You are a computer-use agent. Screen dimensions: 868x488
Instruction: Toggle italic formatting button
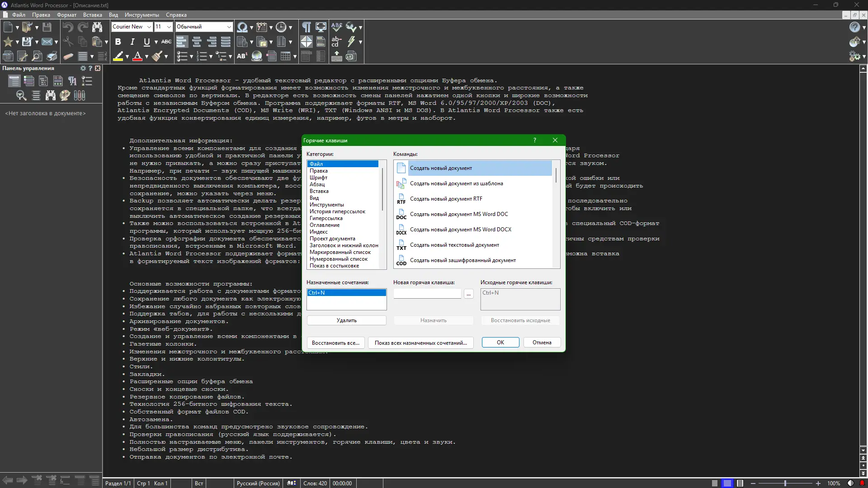(132, 42)
